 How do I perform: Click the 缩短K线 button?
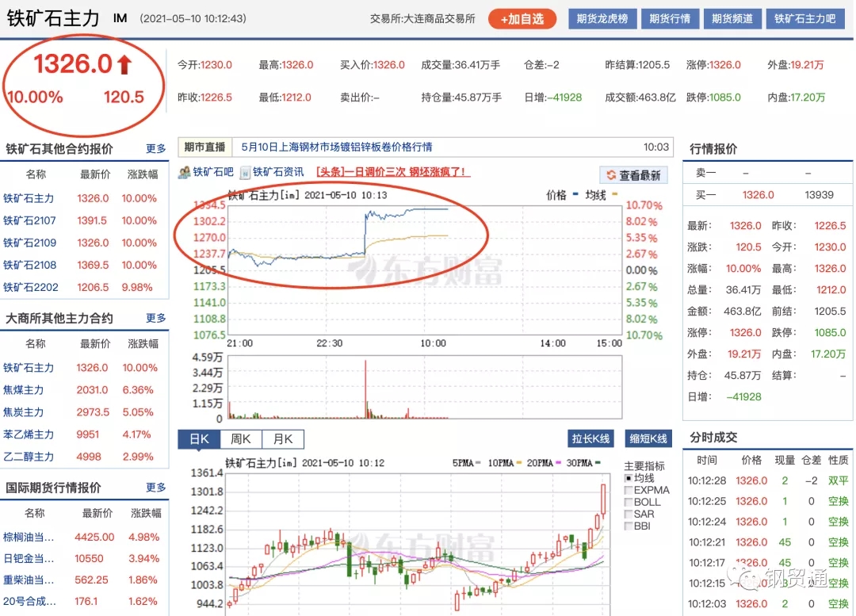(x=648, y=438)
